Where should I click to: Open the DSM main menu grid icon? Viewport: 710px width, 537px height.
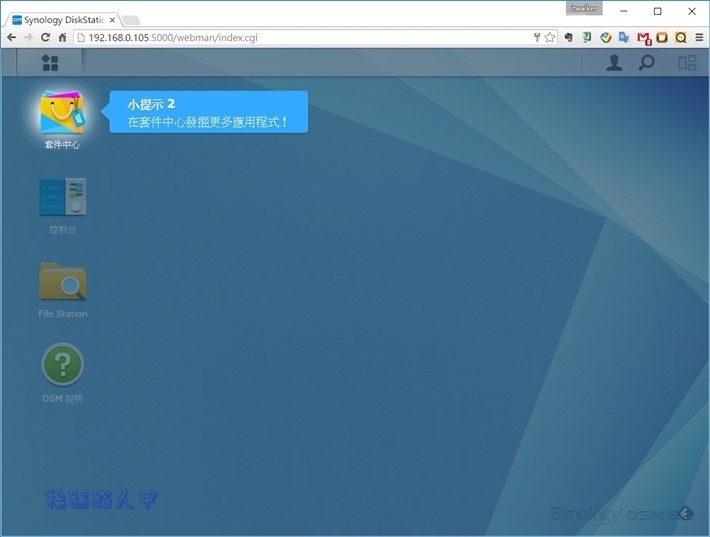[50, 62]
